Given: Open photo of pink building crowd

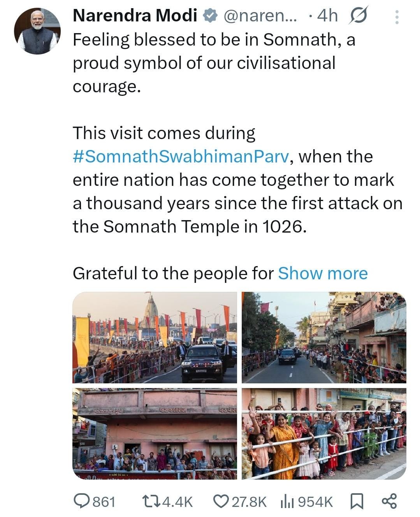Looking at the screenshot, I should (155, 434).
